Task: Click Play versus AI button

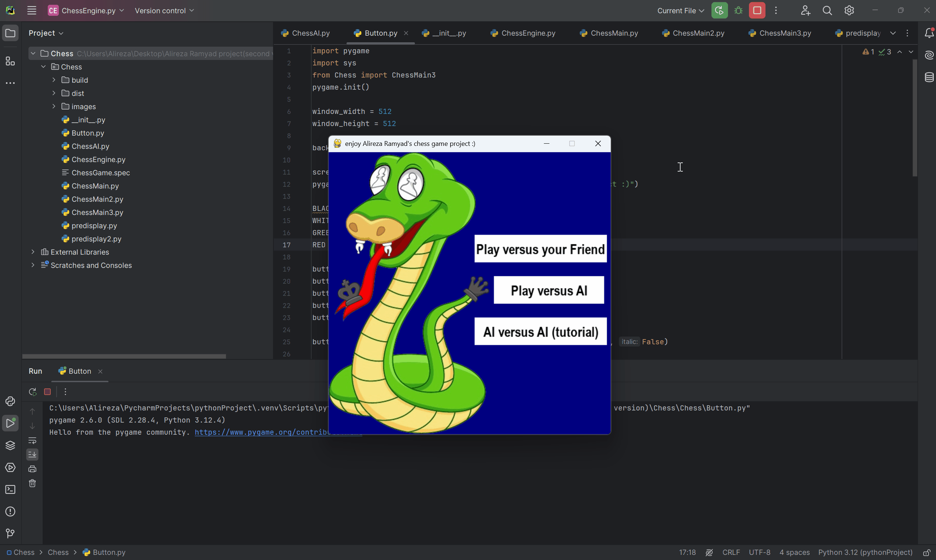Action: pyautogui.click(x=549, y=290)
